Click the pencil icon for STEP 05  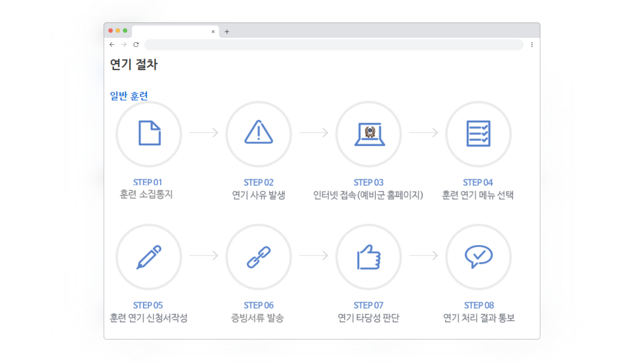[149, 257]
